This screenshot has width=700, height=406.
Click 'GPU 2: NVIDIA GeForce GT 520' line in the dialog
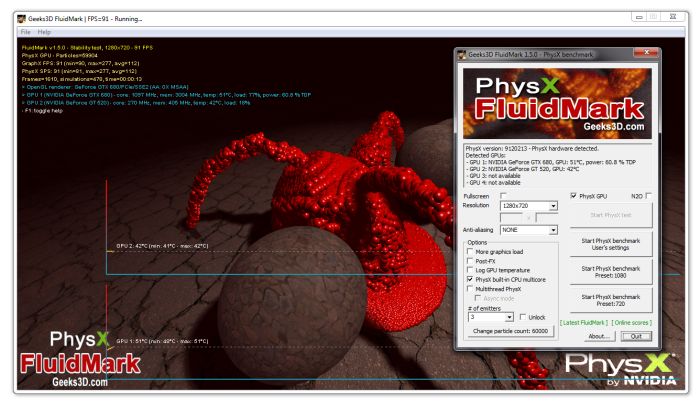522,169
